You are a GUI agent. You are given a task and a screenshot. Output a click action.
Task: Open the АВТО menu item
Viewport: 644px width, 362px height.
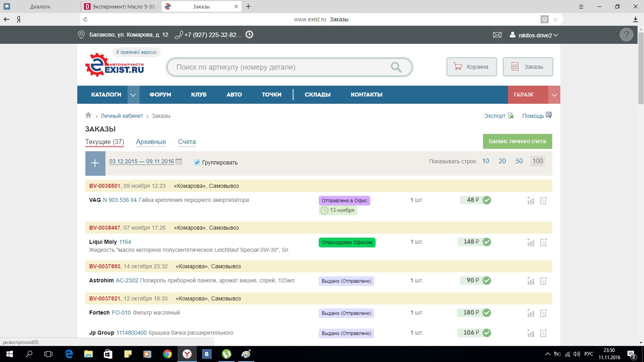[234, 95]
